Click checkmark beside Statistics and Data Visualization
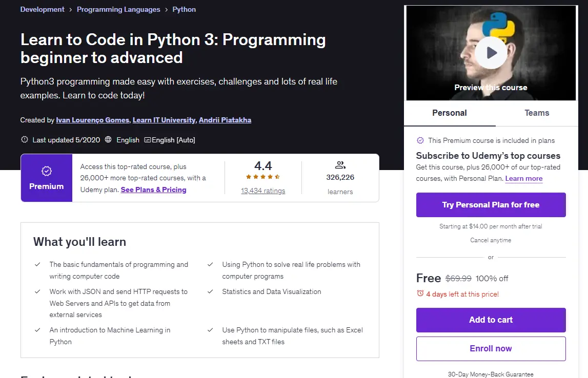This screenshot has width=588, height=378. click(210, 291)
